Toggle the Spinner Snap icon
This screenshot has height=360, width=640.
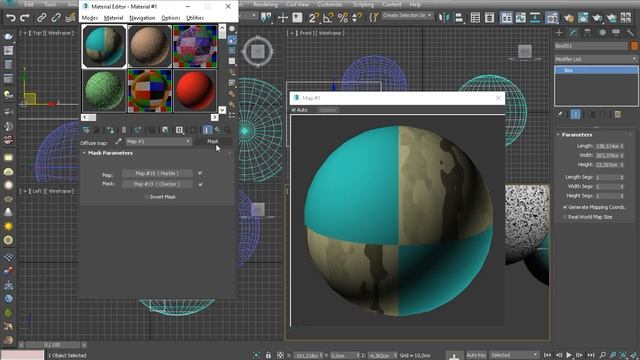point(357,18)
